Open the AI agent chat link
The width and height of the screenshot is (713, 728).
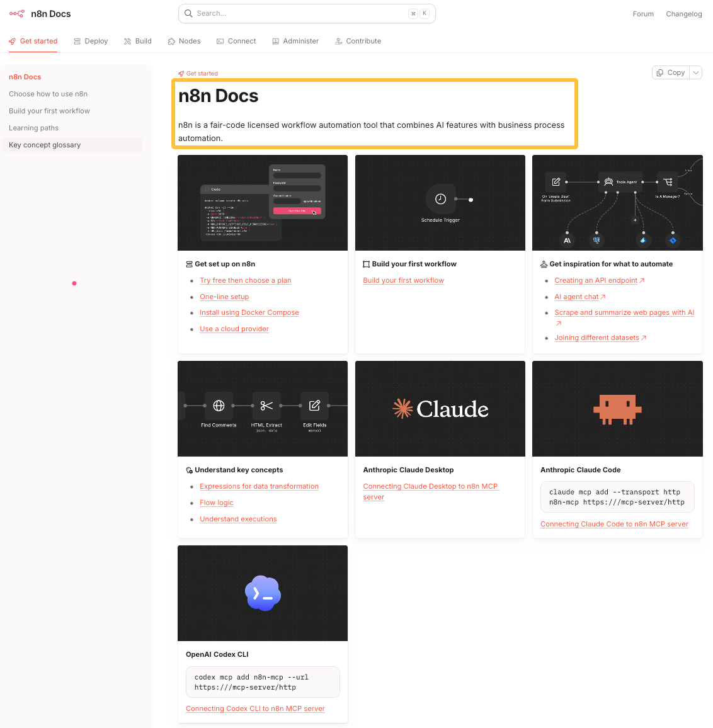coord(576,297)
